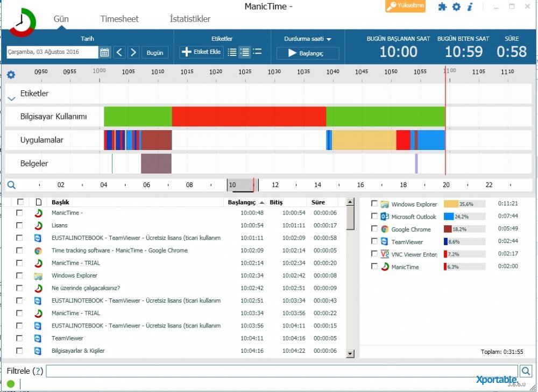Click Microsoft Outlook icon in applications summary
This screenshot has width=538, height=392.
click(385, 217)
